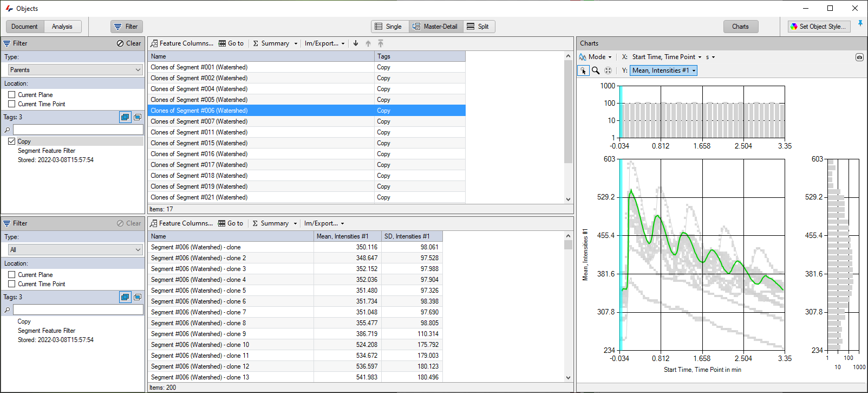Select Segment #006 (Watershed) - clone 10 row
Viewport: 868px width, 393px height.
click(x=295, y=345)
